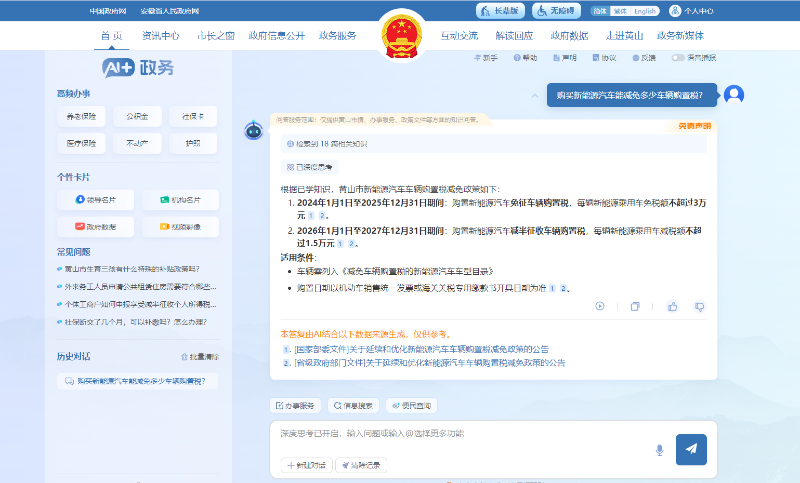The height and width of the screenshot is (483, 800).
Task: Expand the 检索到18篇相关知识 panel
Action: click(x=322, y=144)
